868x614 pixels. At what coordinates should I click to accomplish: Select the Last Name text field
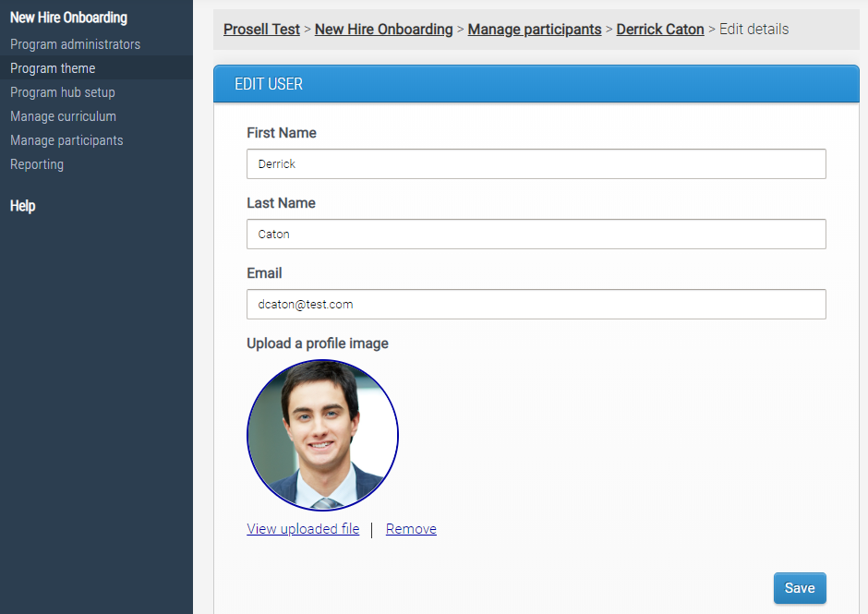click(536, 234)
